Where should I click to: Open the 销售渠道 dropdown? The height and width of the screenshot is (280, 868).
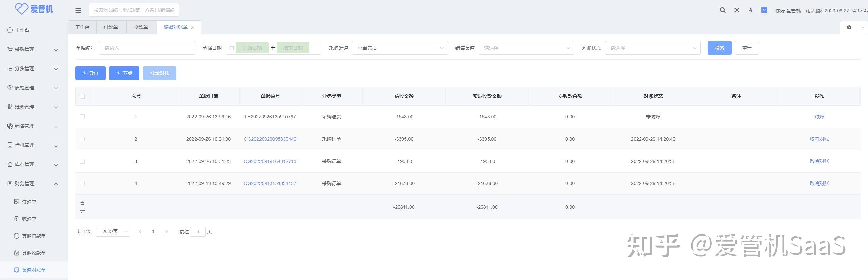(526, 48)
